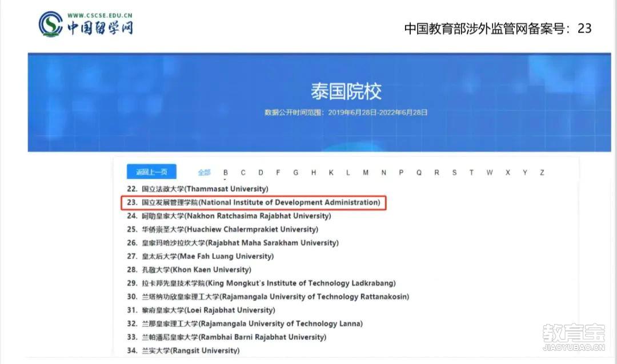This screenshot has height=364, width=617.
Task: Filter universities by letter G
Action: pos(295,172)
